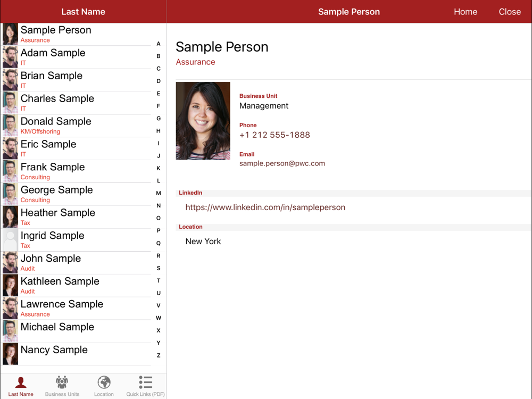Select Heather Sample name in list
This screenshot has width=532, height=399.
click(58, 213)
